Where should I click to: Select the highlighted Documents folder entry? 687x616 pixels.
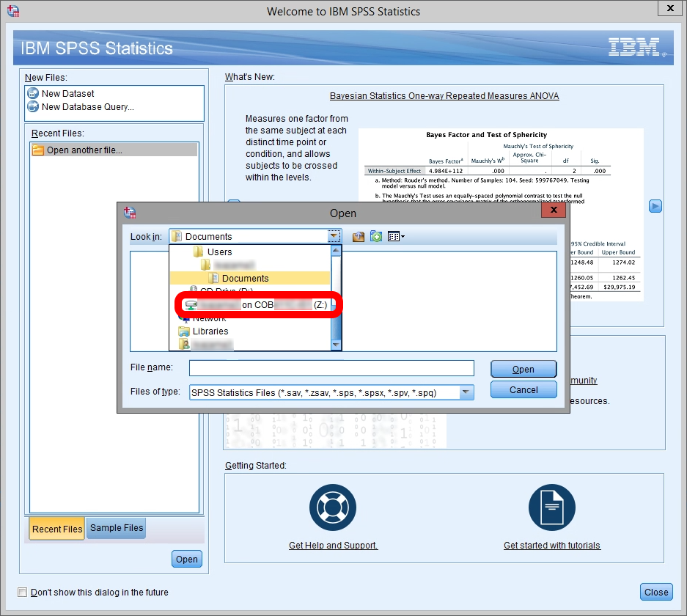point(250,278)
